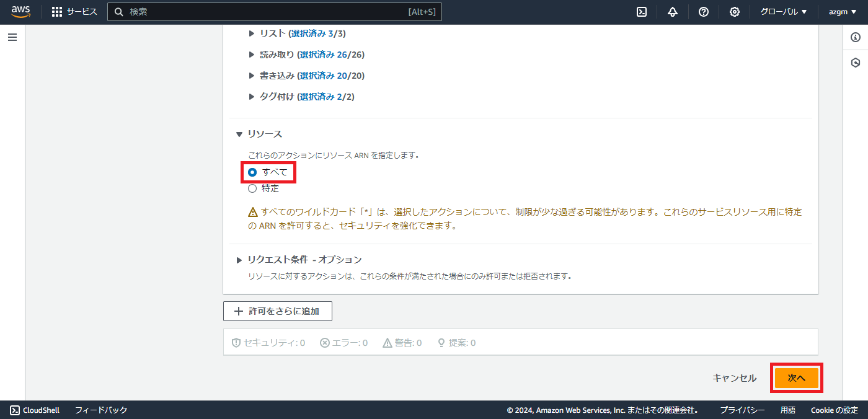
Task: Click the 許可をさらに追加 button
Action: click(277, 311)
